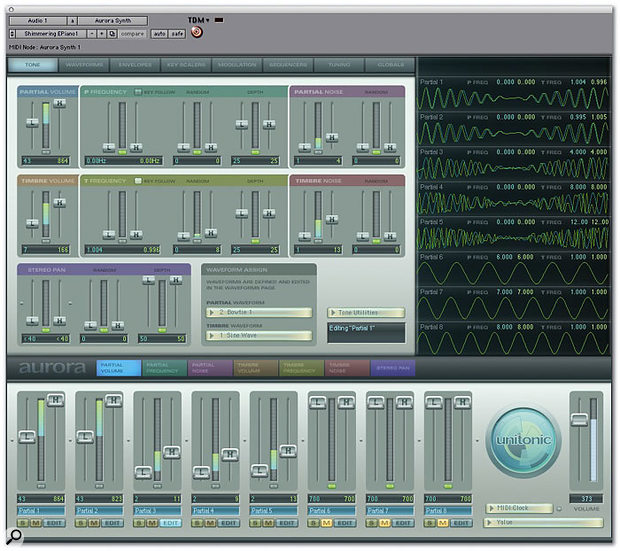This screenshot has height=551, width=620.
Task: Click Partial 4 strip's H slider handle
Action: (x=230, y=454)
